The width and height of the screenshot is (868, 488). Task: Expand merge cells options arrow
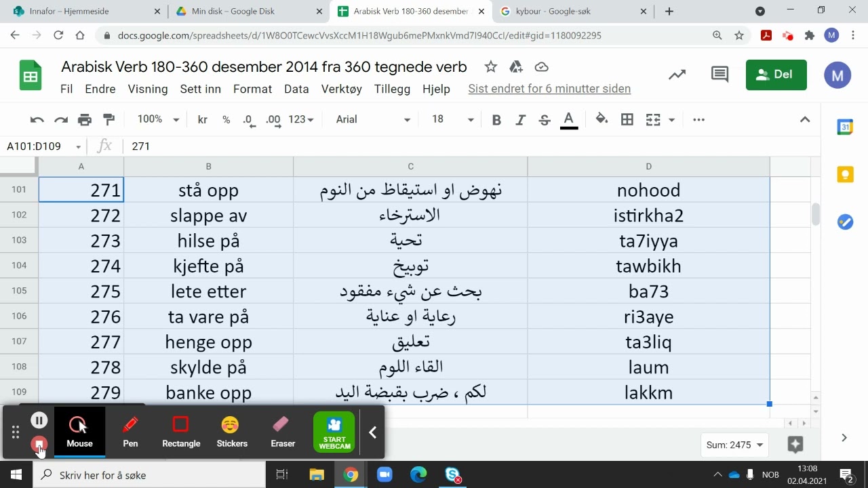tap(671, 120)
